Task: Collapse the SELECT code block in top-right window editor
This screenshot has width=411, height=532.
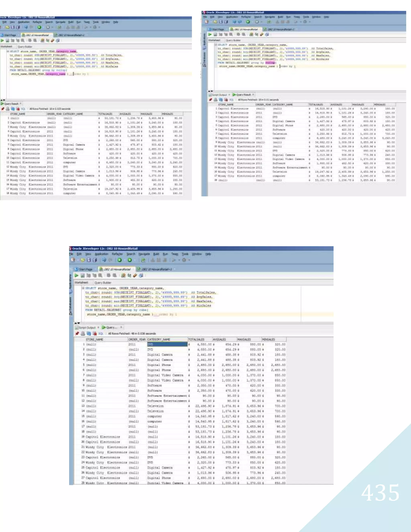Action: click(216, 45)
